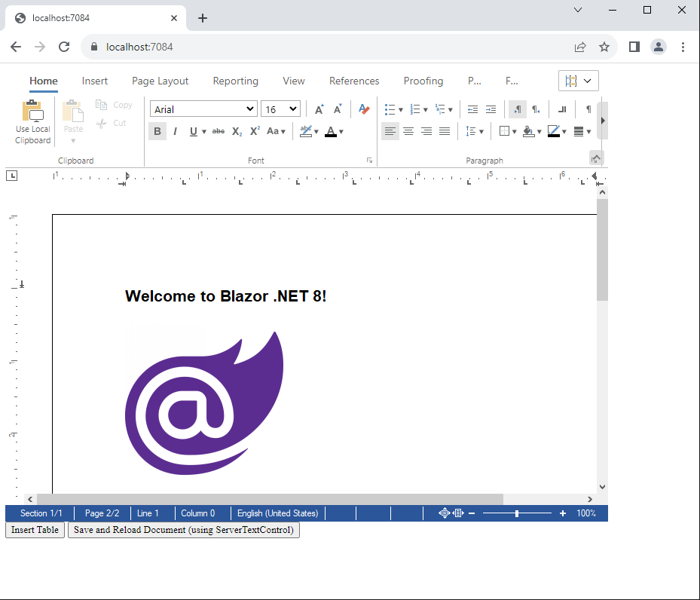The width and height of the screenshot is (700, 600).
Task: Toggle Superscript formatting
Action: point(255,131)
